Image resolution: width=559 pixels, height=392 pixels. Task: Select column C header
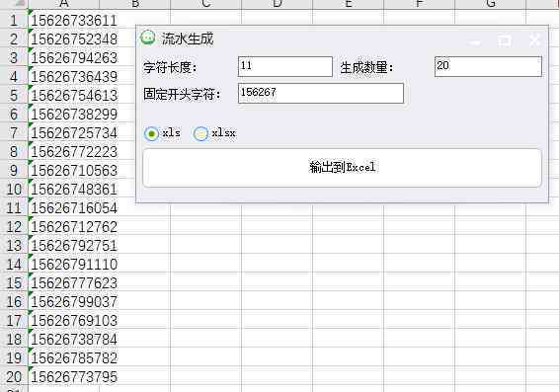(x=206, y=4)
